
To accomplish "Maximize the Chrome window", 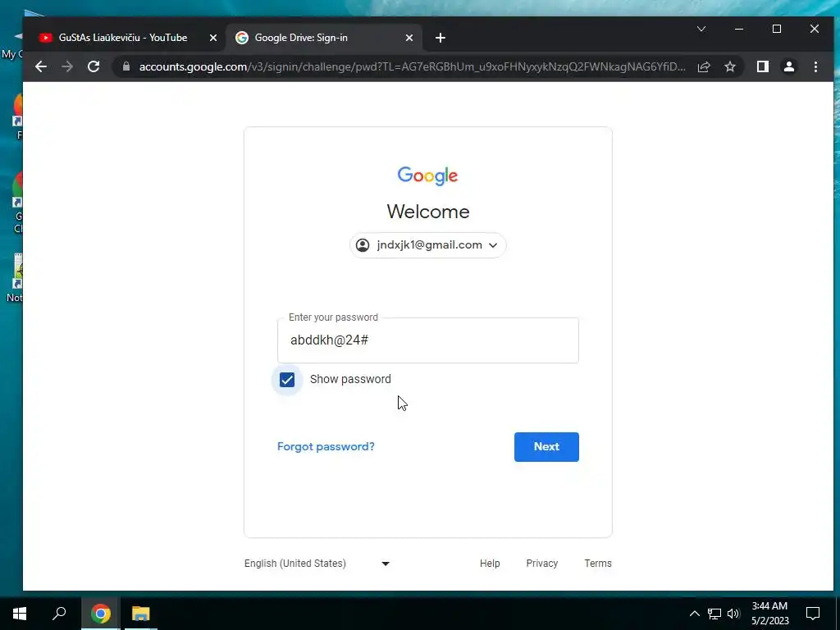I will click(x=777, y=29).
